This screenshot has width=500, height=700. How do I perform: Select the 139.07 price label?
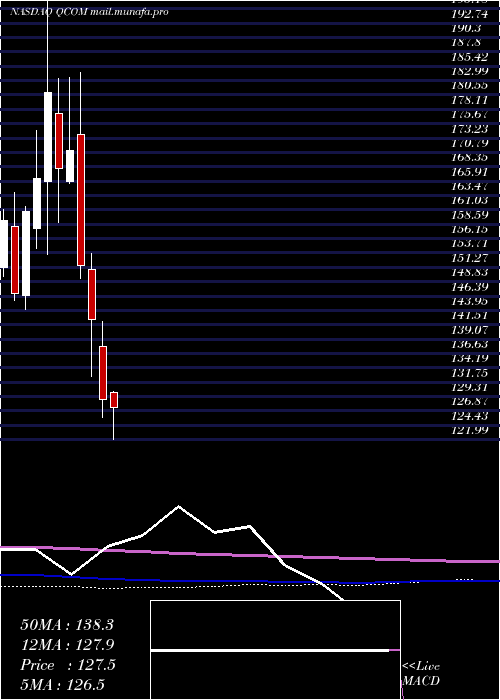pyautogui.click(x=470, y=329)
